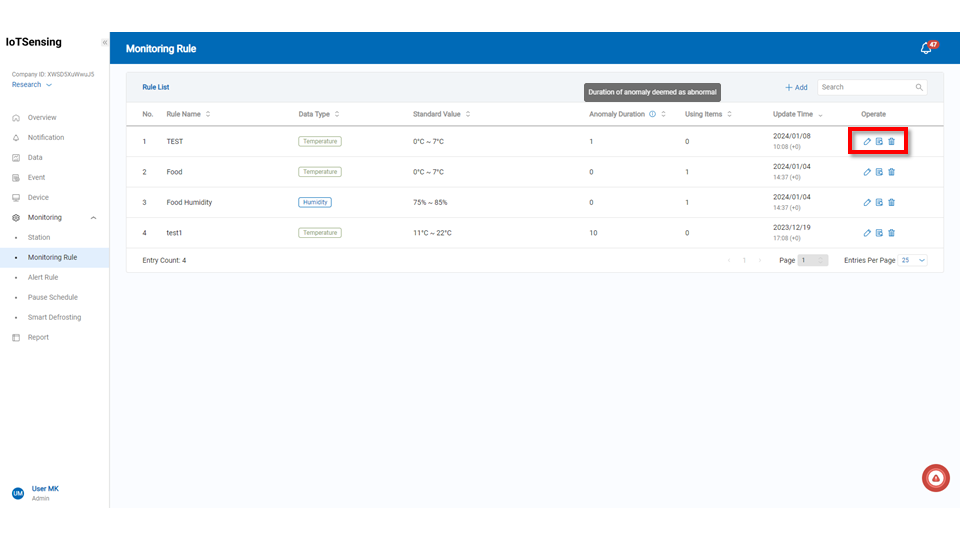This screenshot has width=960, height=540.
Task: Collapse the sidebar with double-arrow icon
Action: coord(104,43)
